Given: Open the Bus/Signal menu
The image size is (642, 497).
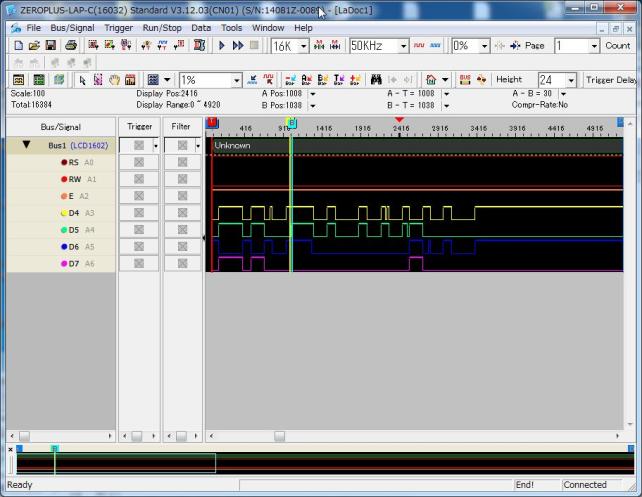Looking at the screenshot, I should [72, 27].
